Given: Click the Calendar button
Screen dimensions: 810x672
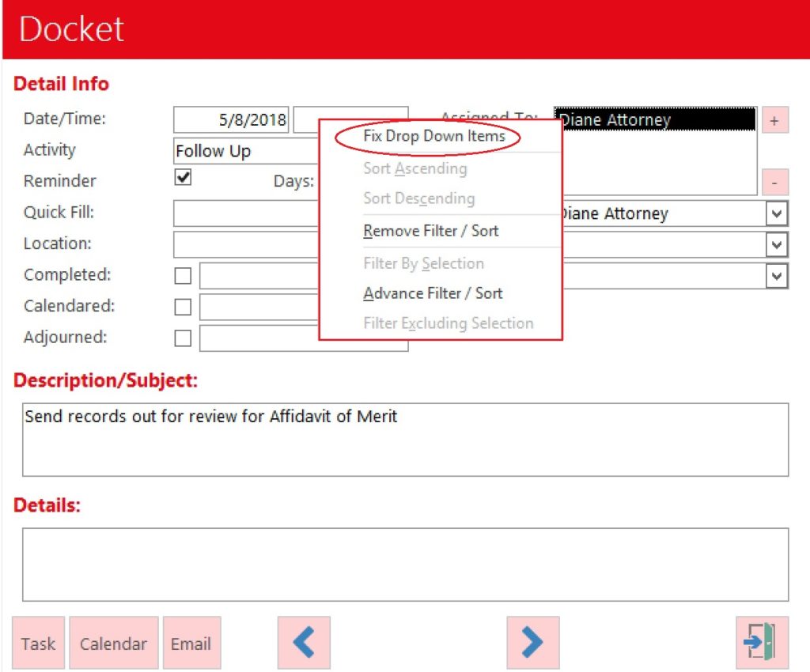Looking at the screenshot, I should pyautogui.click(x=114, y=642).
